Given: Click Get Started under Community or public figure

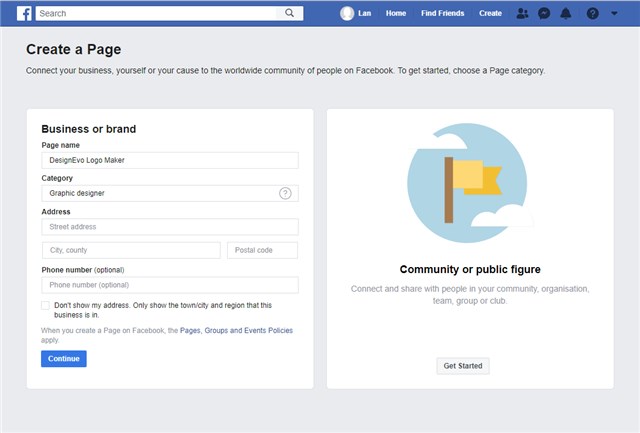Looking at the screenshot, I should tap(463, 366).
